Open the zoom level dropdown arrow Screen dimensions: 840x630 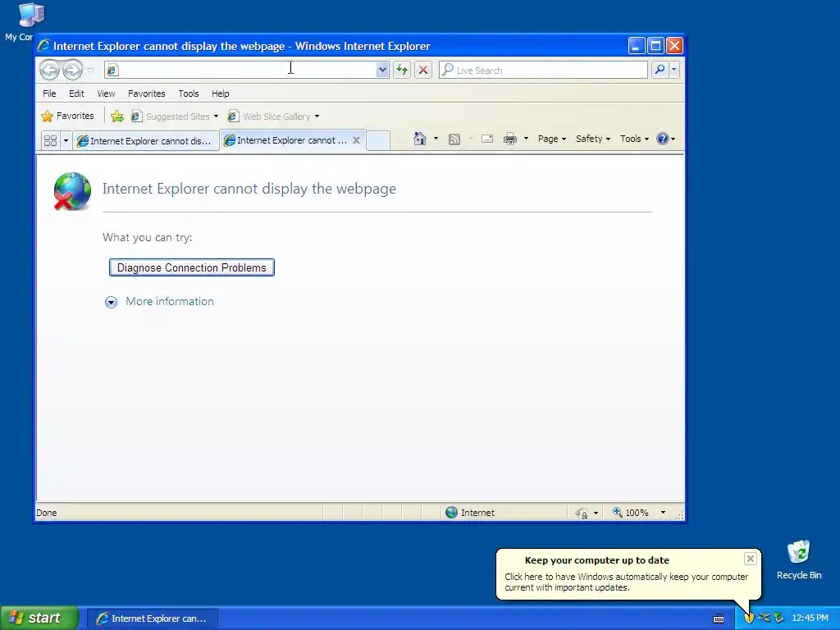point(663,513)
